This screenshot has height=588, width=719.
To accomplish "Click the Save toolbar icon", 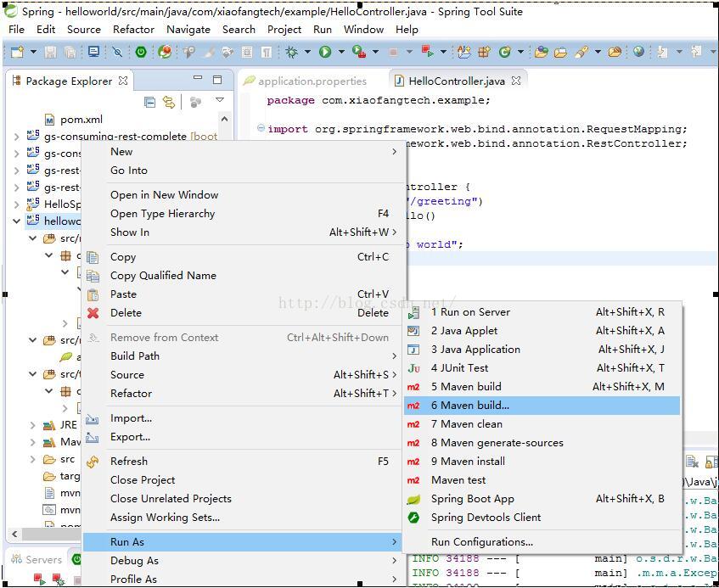I will pyautogui.click(x=50, y=52).
